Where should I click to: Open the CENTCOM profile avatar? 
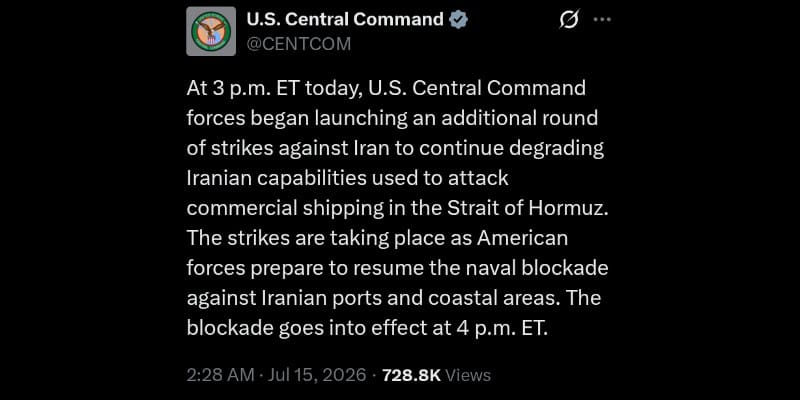(x=211, y=31)
